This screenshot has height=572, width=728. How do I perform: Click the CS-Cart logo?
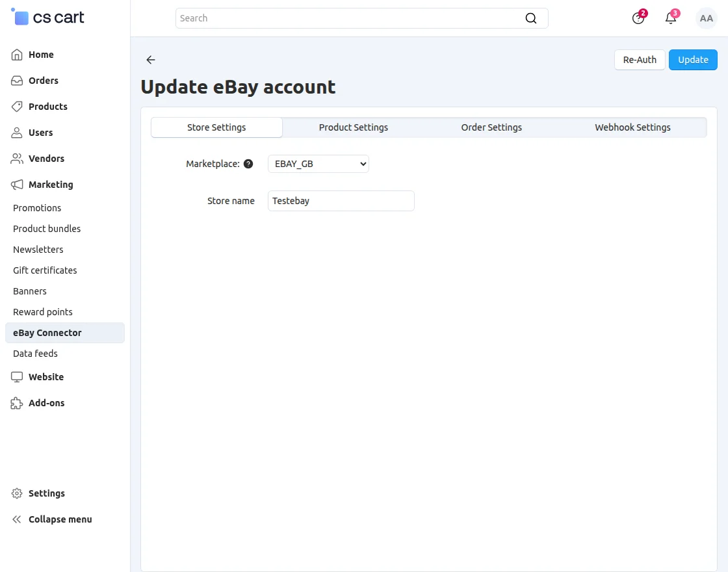(x=48, y=17)
